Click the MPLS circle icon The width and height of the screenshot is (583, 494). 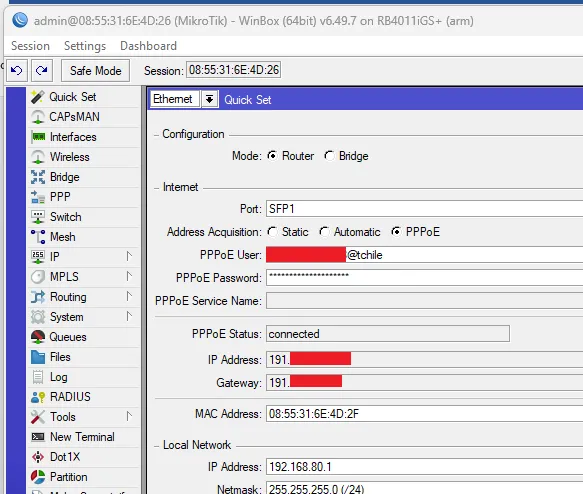coord(38,277)
